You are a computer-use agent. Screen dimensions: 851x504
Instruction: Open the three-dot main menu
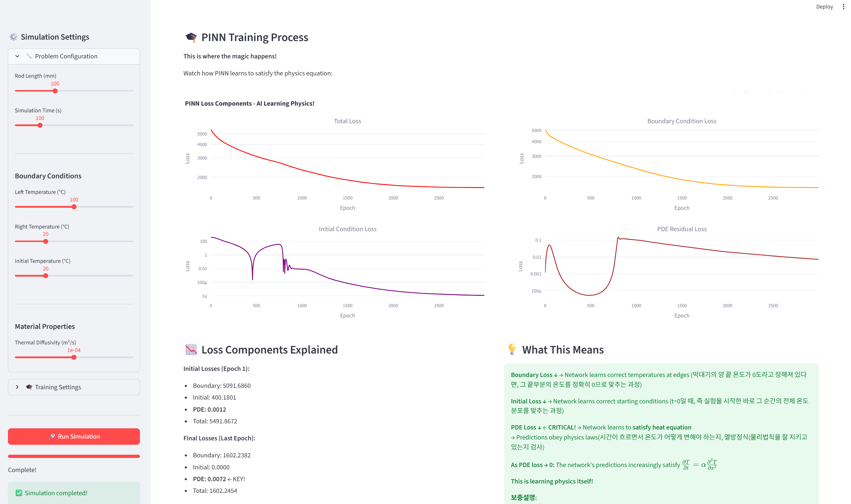click(x=843, y=6)
